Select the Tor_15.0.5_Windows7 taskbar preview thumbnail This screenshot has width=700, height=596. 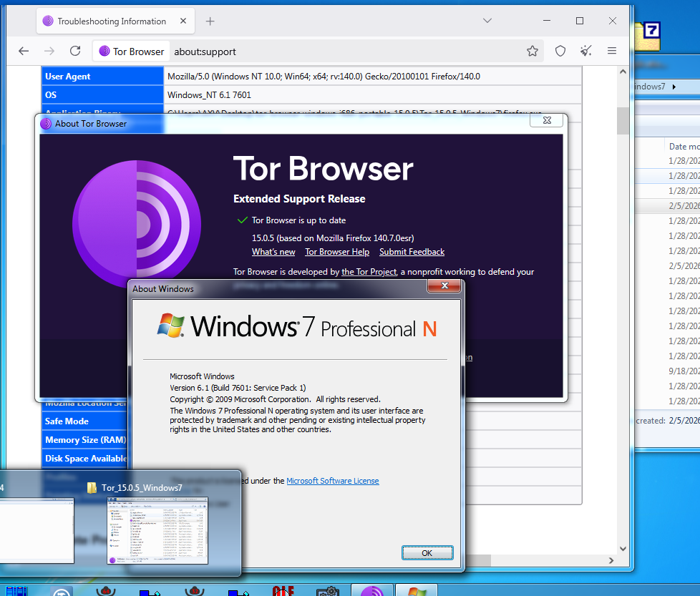coord(157,529)
